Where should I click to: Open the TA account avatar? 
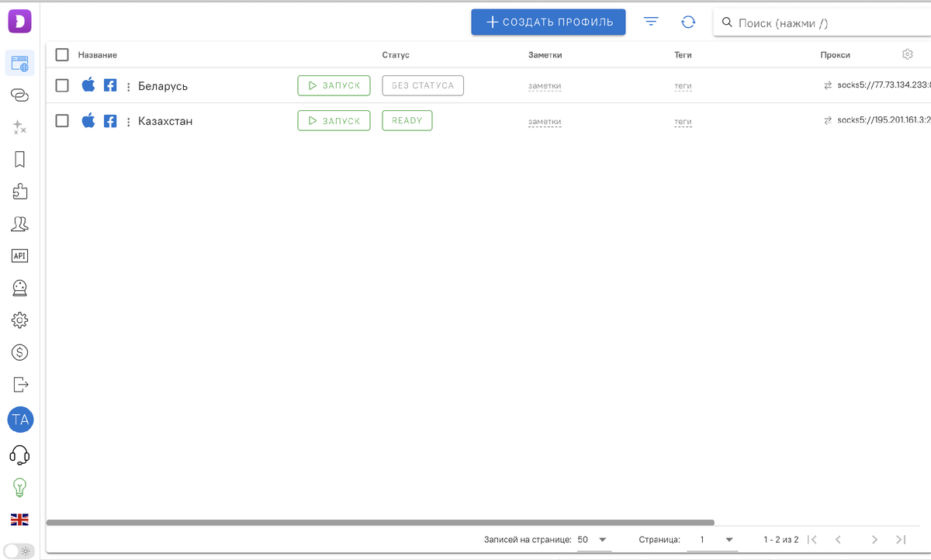(20, 420)
